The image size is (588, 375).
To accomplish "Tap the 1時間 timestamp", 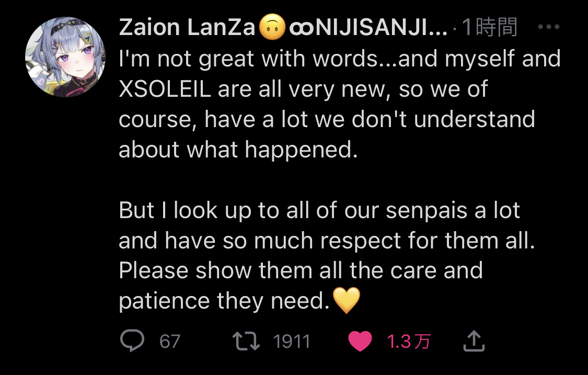I will pyautogui.click(x=490, y=27).
